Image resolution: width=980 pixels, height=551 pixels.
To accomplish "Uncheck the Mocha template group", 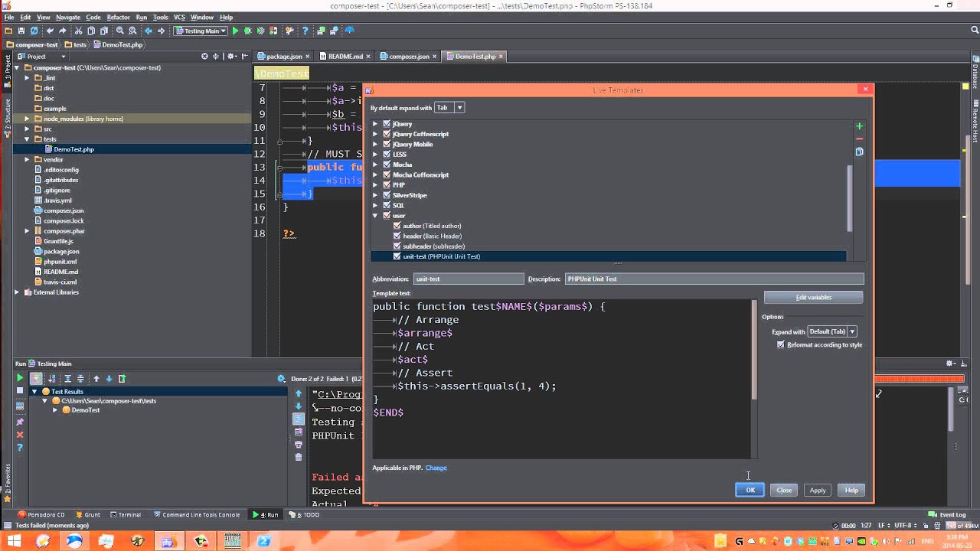I will pos(387,165).
